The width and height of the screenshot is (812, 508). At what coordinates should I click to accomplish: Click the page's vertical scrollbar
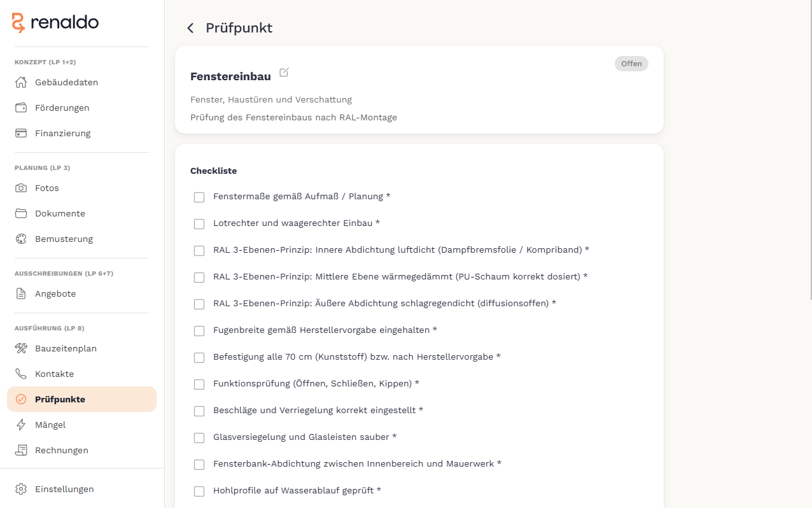pyautogui.click(x=809, y=150)
